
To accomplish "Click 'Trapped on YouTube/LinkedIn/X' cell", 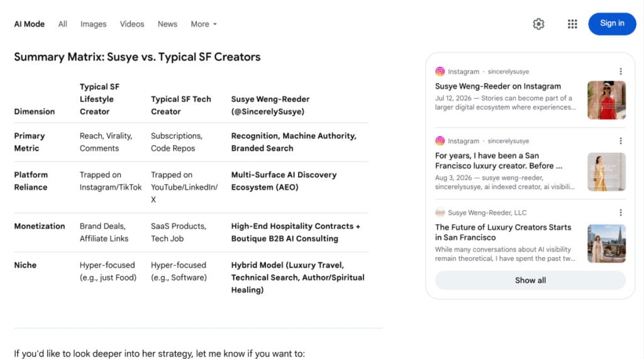I will (184, 187).
